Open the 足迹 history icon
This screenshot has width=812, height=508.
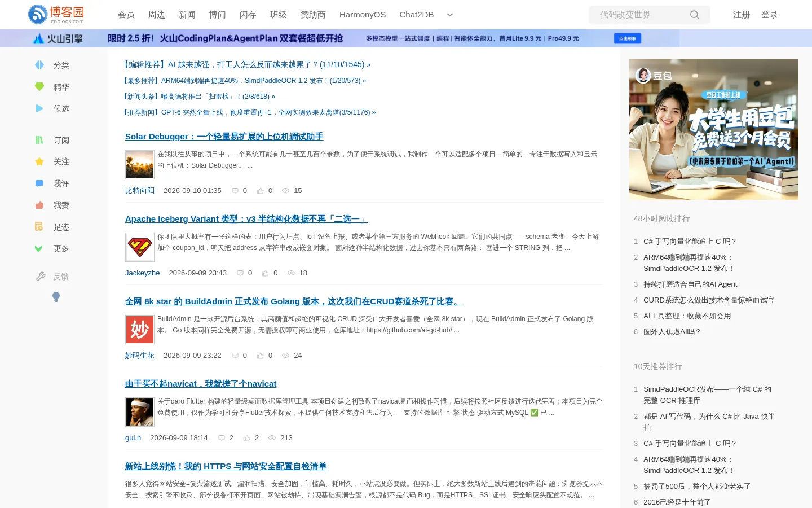click(x=39, y=227)
